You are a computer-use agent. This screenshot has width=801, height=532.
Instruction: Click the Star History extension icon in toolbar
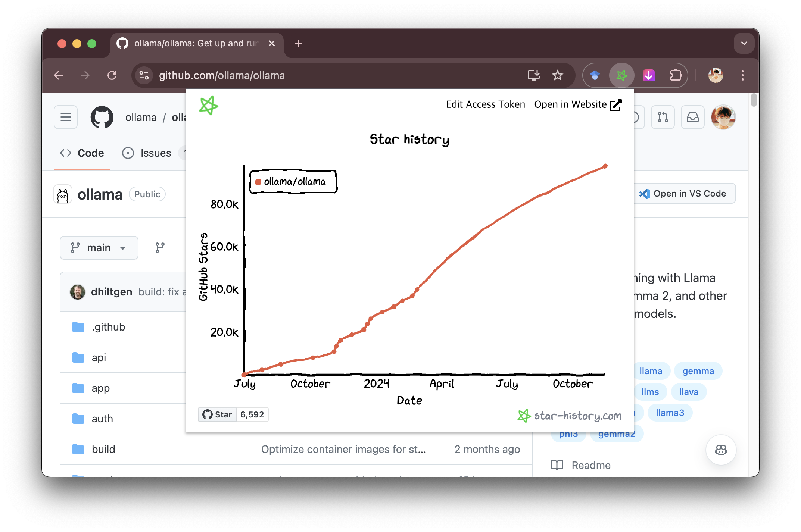(621, 76)
